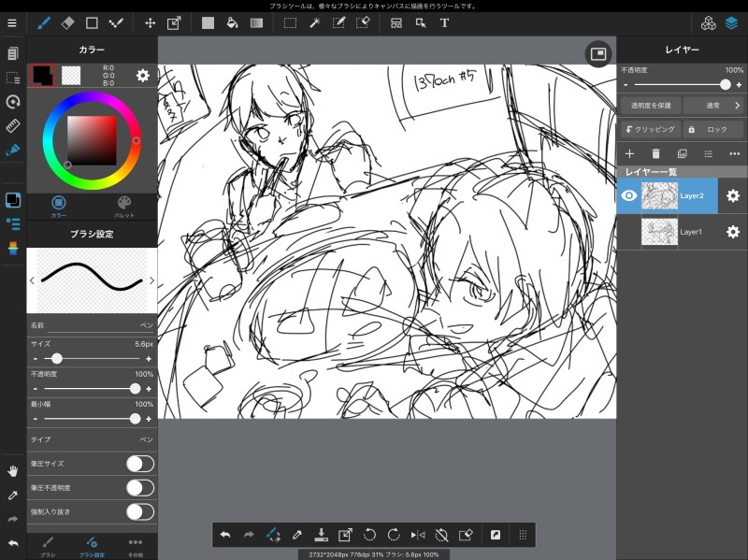Flip canvas horizontally in bottom toolbar
The image size is (748, 560).
point(418,535)
